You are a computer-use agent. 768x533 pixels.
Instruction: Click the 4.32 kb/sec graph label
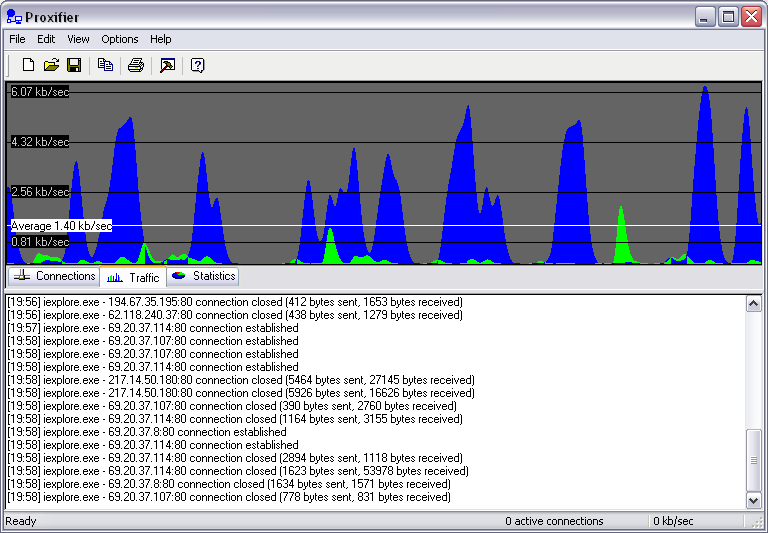40,142
